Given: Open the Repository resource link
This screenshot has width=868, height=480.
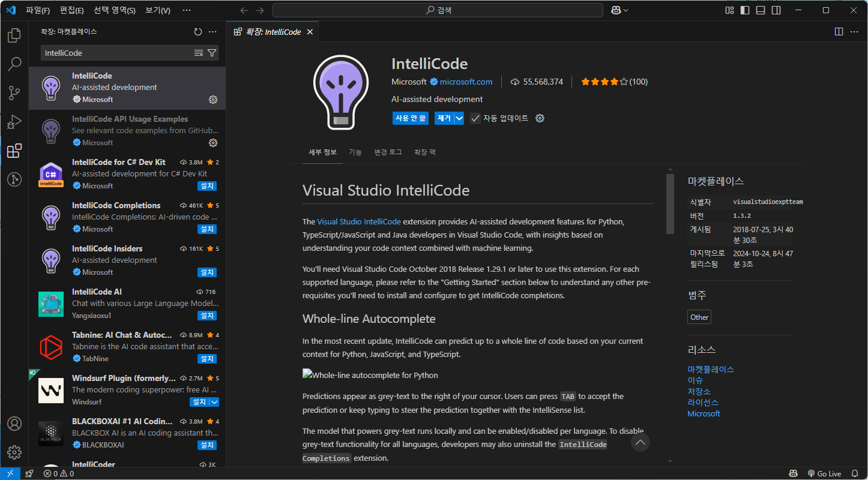Looking at the screenshot, I should 699,391.
